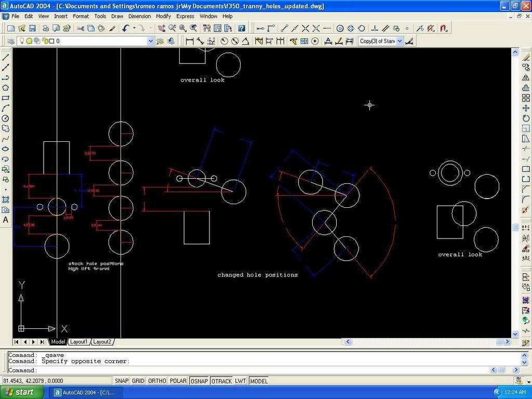Image resolution: width=532 pixels, height=399 pixels.
Task: Switch to the Layout1 tab
Action: click(78, 342)
